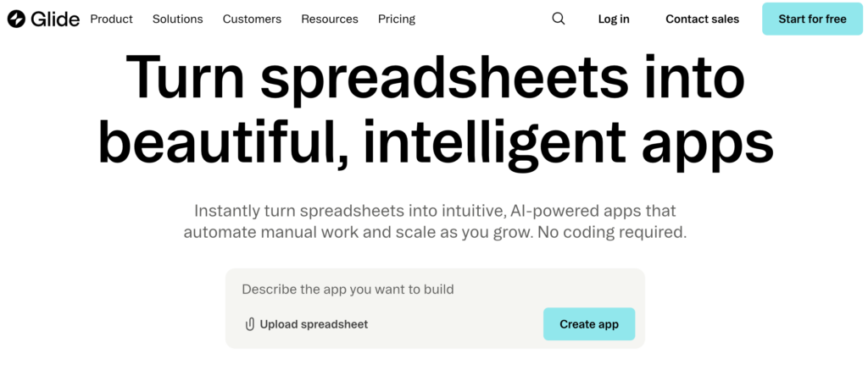Click the Upload spreadsheet label
Viewport: 868px width, 381px height.
[x=314, y=324]
